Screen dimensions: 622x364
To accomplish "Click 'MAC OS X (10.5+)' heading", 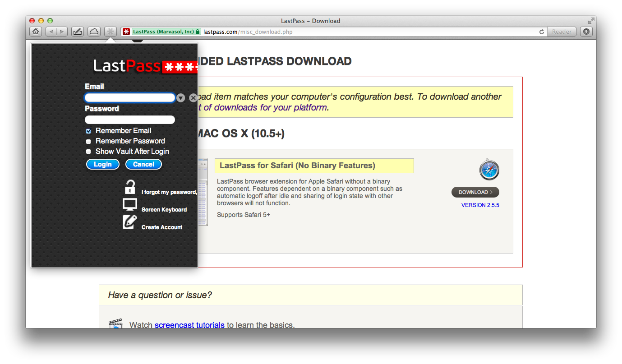I will point(241,134).
